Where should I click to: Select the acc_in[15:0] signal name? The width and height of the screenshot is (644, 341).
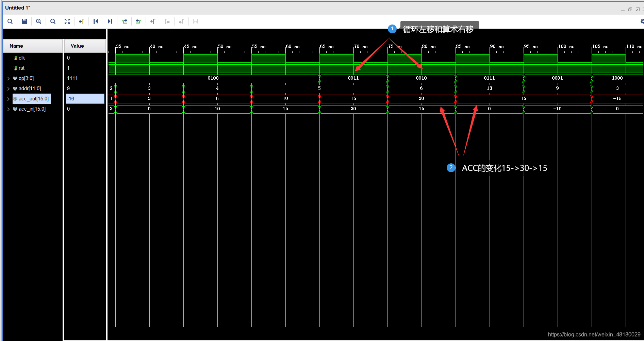point(32,109)
